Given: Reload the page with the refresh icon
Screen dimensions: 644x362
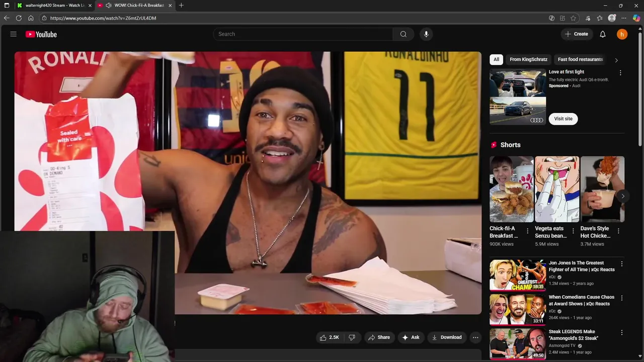Looking at the screenshot, I should (19, 18).
